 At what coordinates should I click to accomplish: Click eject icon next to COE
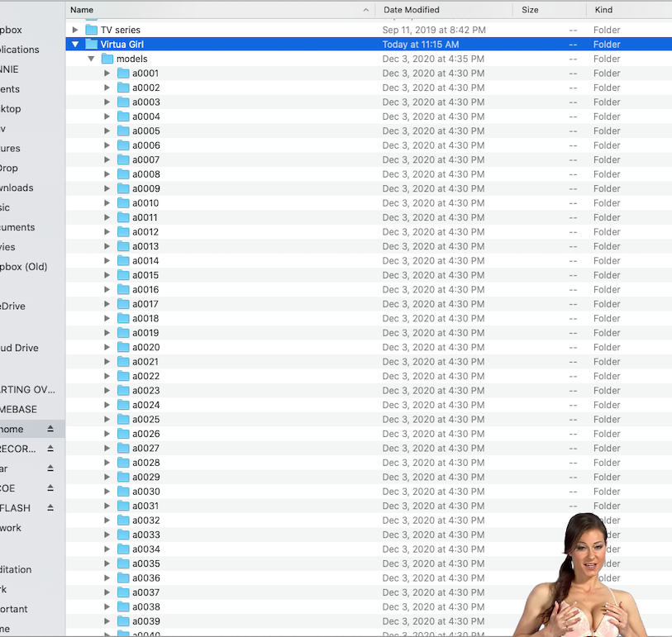pos(50,488)
